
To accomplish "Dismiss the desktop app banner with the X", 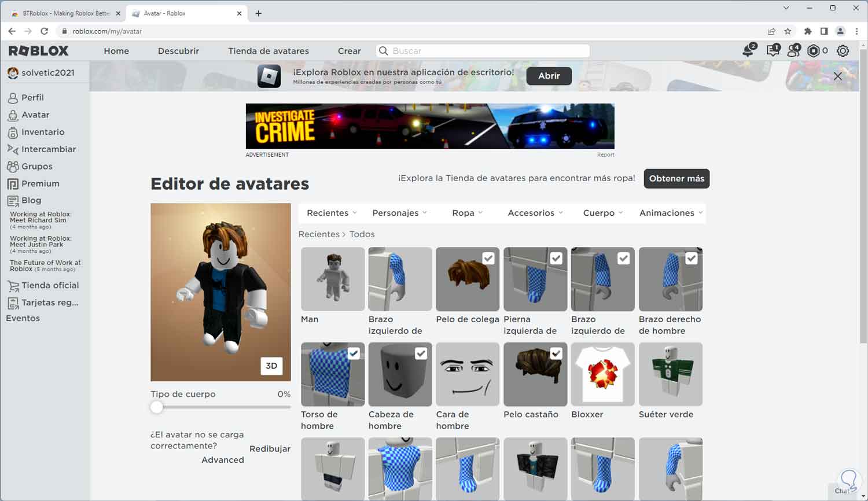I will click(x=837, y=76).
